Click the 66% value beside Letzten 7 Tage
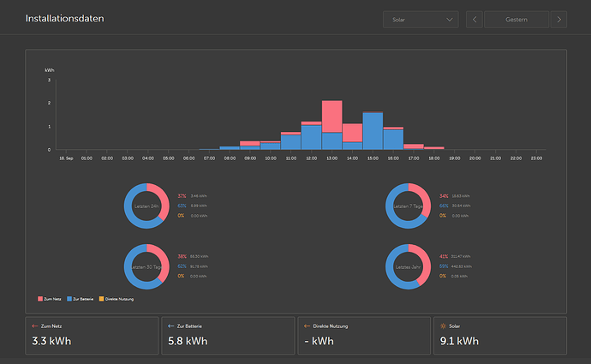 tap(444, 206)
